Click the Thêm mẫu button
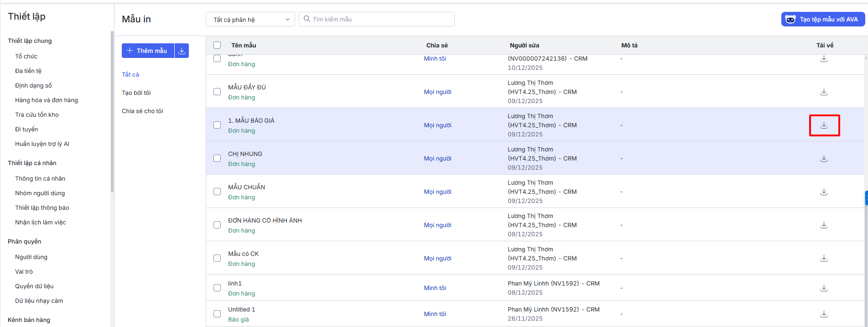 pyautogui.click(x=148, y=51)
